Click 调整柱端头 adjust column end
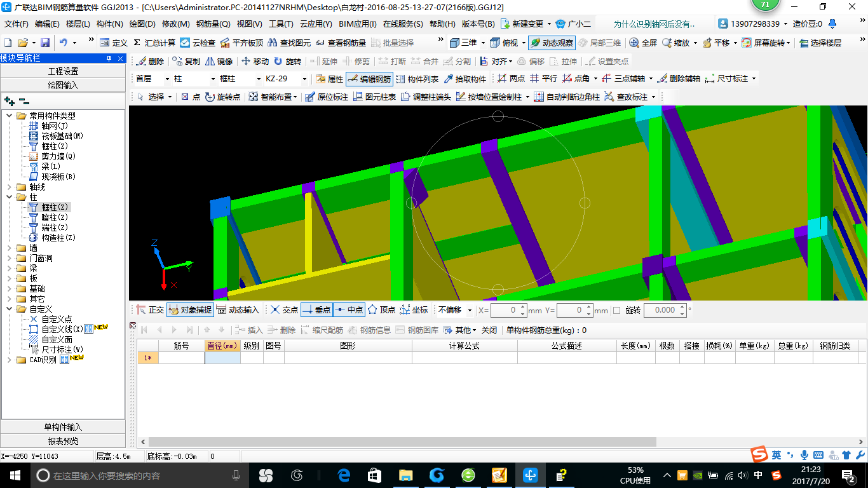Screen dimensions: 868x488 (426, 97)
